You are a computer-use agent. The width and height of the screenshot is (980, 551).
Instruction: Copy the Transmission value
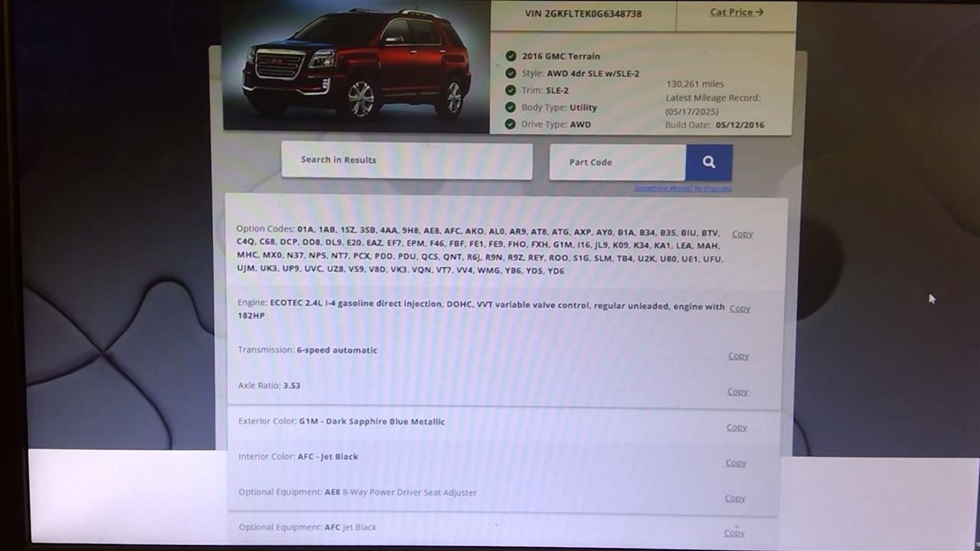click(x=738, y=356)
